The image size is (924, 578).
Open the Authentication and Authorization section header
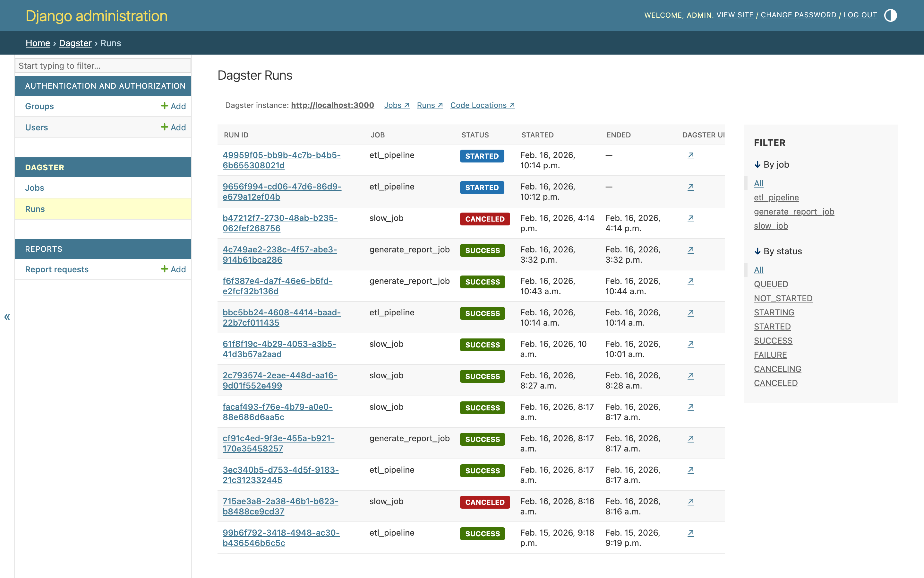(x=105, y=86)
